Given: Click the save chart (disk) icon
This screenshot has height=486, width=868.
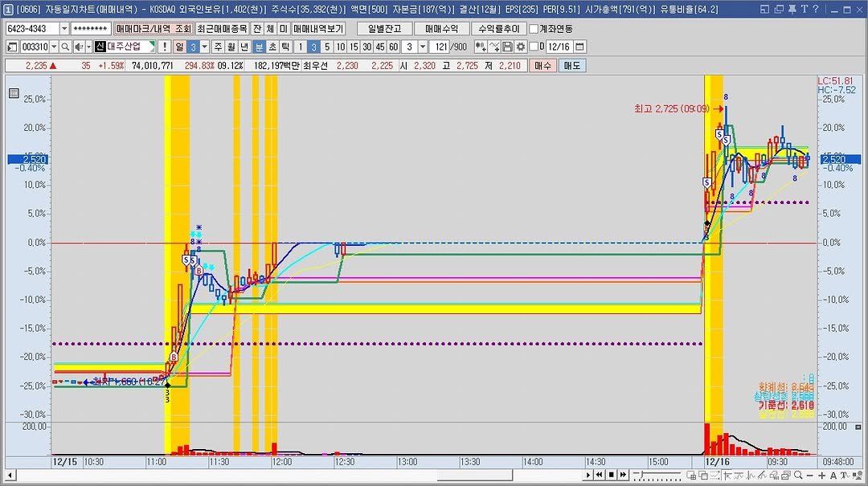Looking at the screenshot, I should point(507,47).
